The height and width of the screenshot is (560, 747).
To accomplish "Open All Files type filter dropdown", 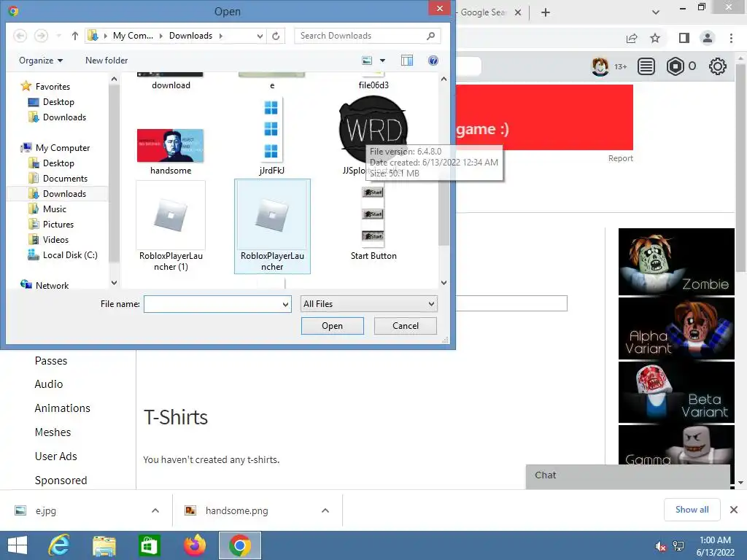I will click(368, 304).
